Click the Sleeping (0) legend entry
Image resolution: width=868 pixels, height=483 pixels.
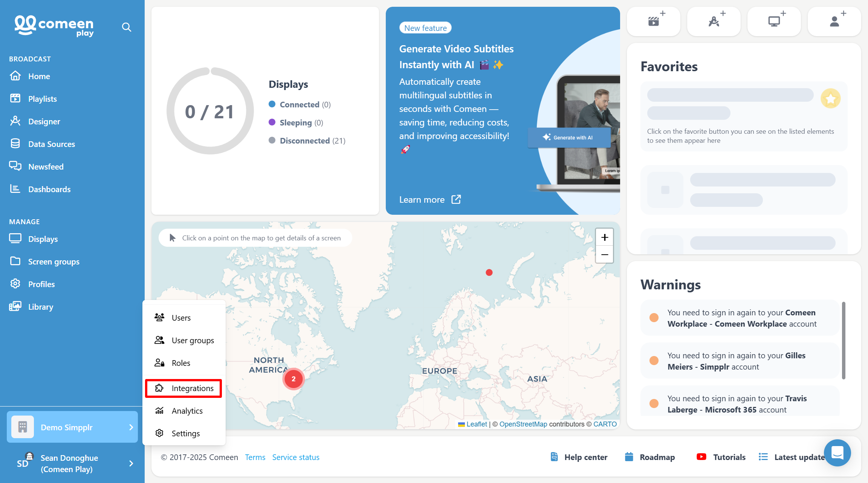pos(296,122)
